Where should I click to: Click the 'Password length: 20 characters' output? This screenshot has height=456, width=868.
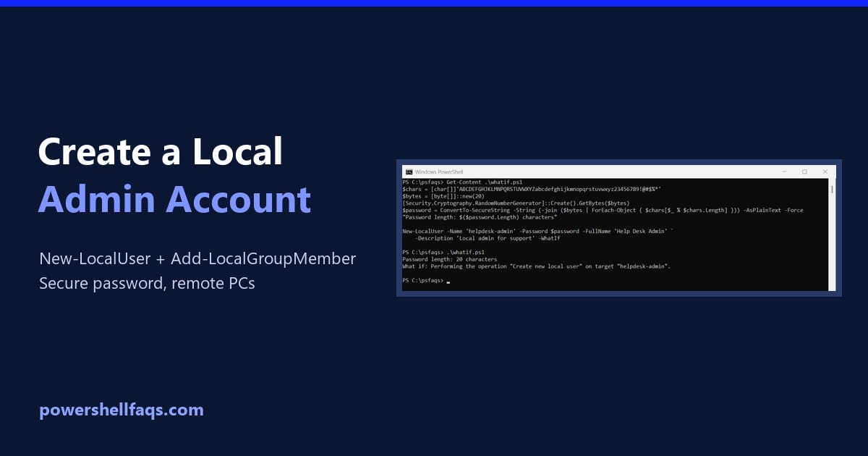click(450, 259)
